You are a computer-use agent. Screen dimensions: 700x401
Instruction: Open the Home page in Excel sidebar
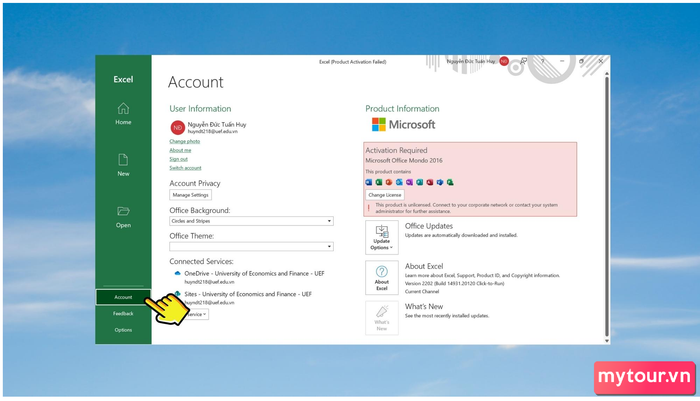(123, 114)
